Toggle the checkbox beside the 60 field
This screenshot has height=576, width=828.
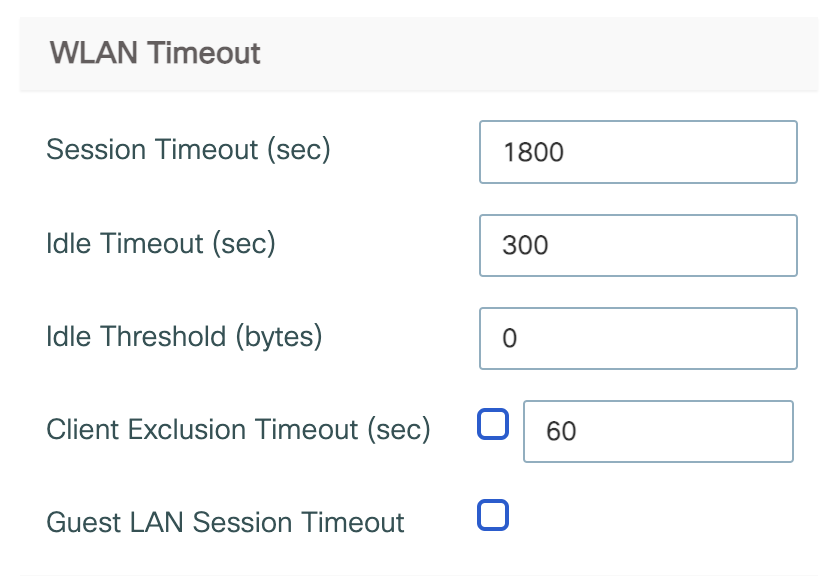point(493,424)
